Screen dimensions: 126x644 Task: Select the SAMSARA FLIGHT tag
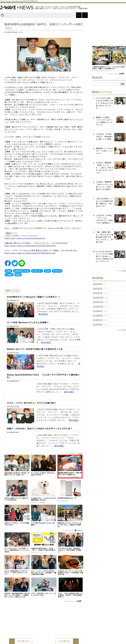point(21,271)
